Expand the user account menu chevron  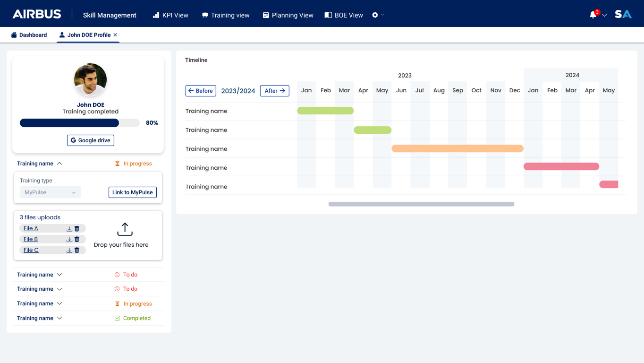coord(604,15)
